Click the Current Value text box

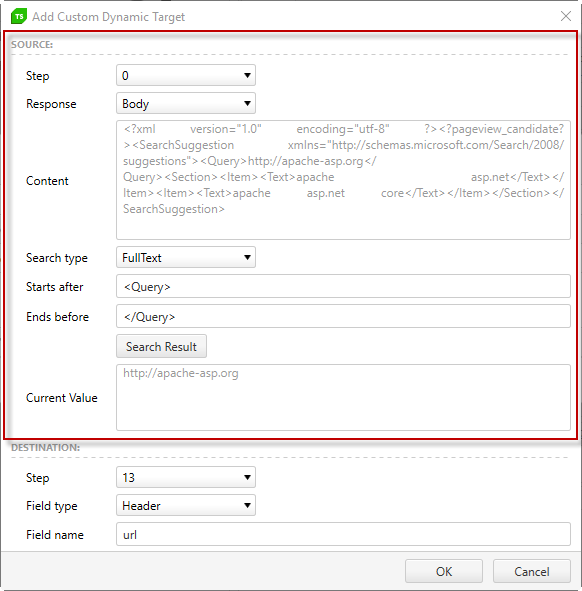coord(343,397)
